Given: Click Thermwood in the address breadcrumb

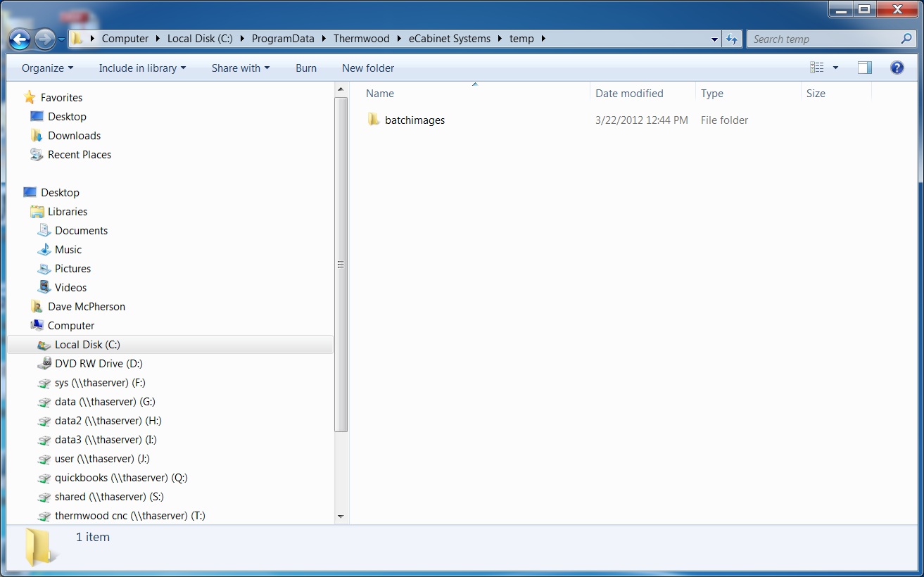Looking at the screenshot, I should pos(361,39).
